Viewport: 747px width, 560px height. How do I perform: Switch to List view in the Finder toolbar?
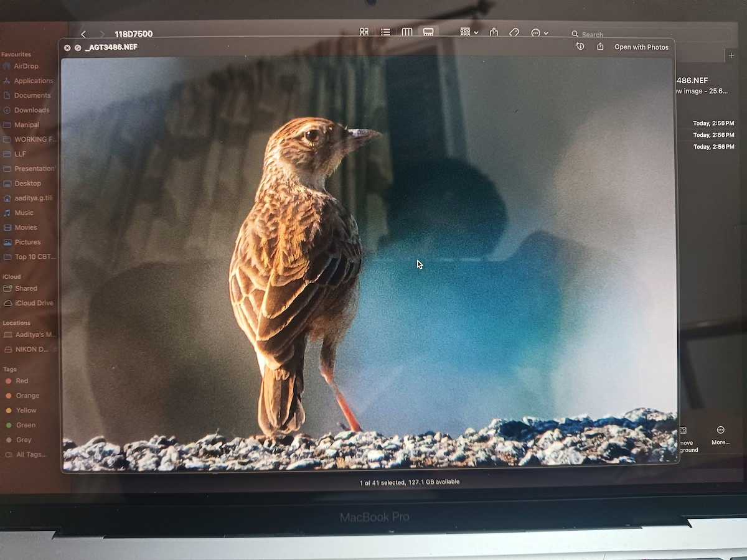pyautogui.click(x=385, y=32)
